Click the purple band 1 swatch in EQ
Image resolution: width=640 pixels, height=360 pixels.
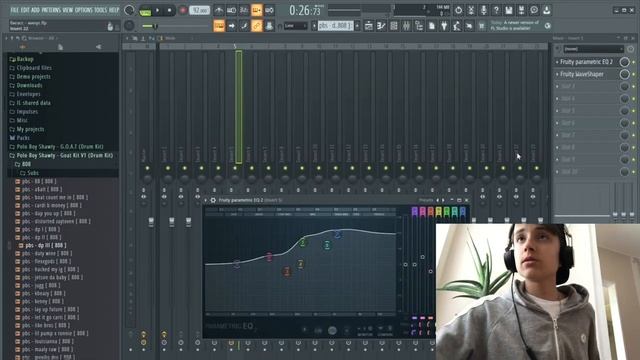tap(415, 211)
